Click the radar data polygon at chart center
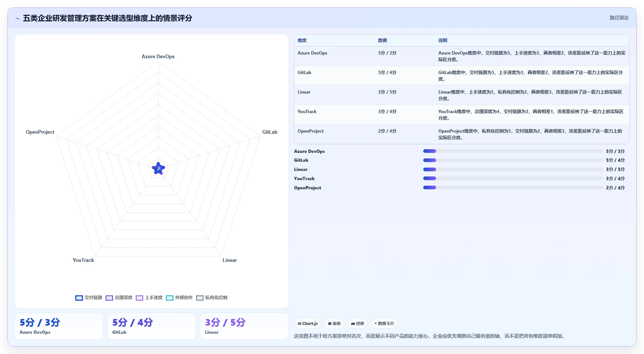 coord(158,168)
